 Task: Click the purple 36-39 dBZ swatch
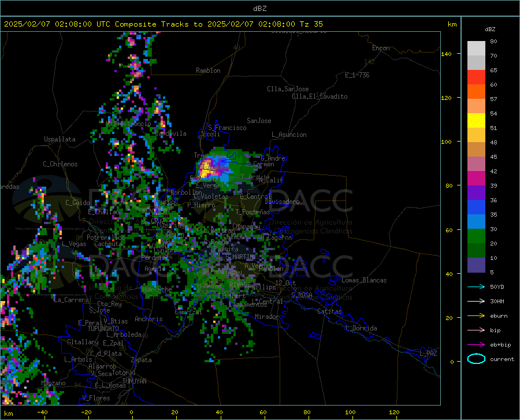[476, 193]
